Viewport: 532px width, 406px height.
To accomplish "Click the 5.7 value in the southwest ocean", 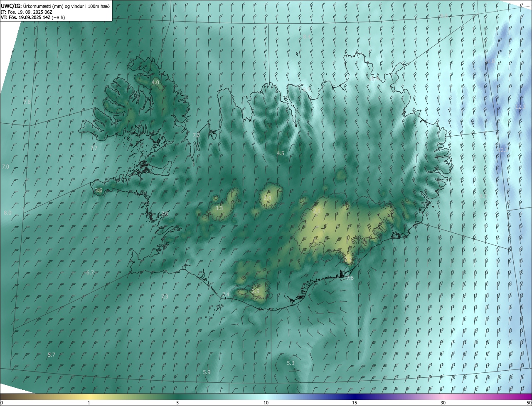I will [52, 355].
